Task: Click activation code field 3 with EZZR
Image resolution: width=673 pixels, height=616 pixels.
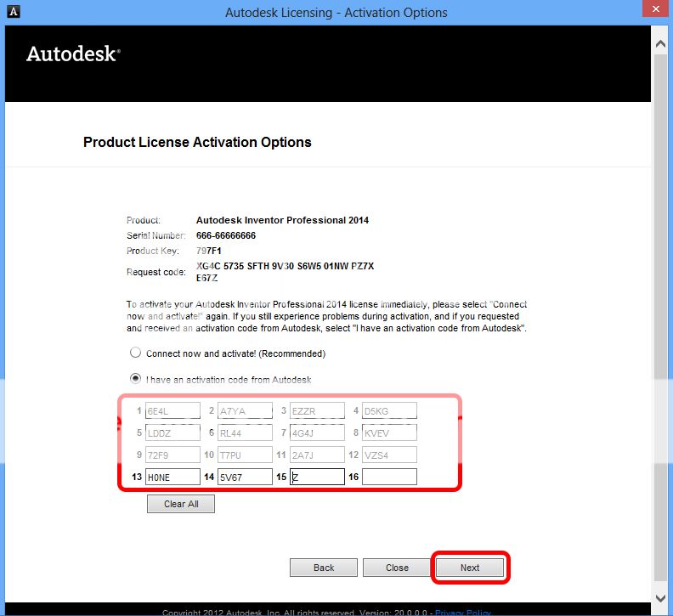Action: [317, 410]
